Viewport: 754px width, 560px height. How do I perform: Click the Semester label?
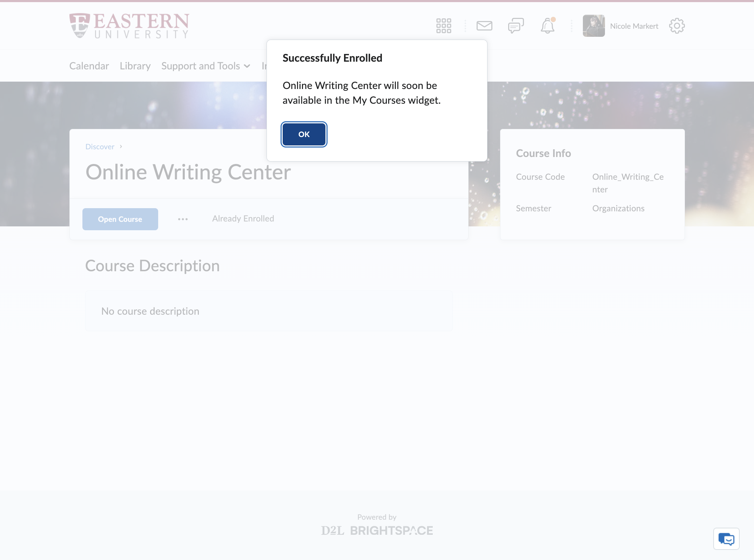tap(533, 209)
